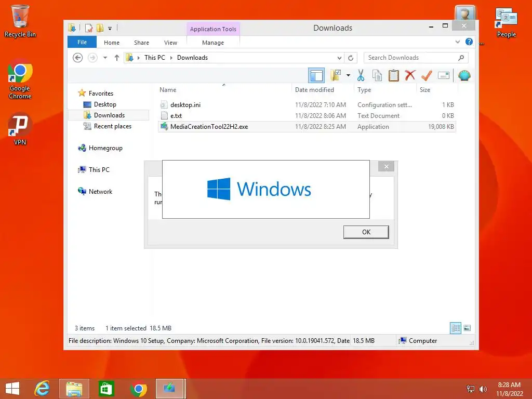The width and height of the screenshot is (532, 399).
Task: Open Windows Store from the taskbar
Action: [x=106, y=389]
